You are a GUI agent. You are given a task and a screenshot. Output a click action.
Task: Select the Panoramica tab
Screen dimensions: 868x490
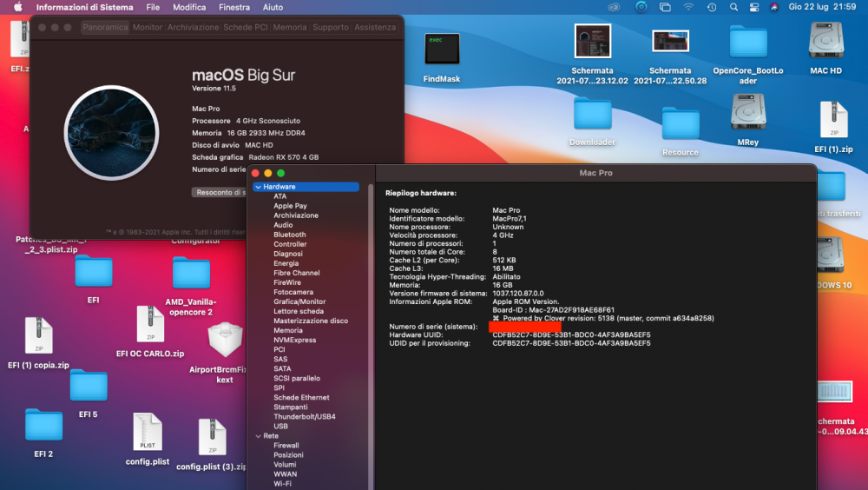105,27
